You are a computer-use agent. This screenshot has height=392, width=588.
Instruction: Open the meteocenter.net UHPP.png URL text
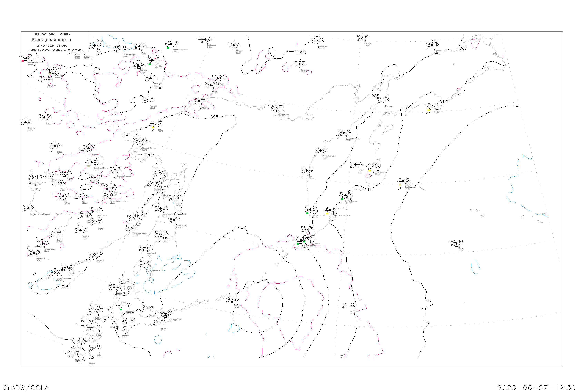[55, 50]
